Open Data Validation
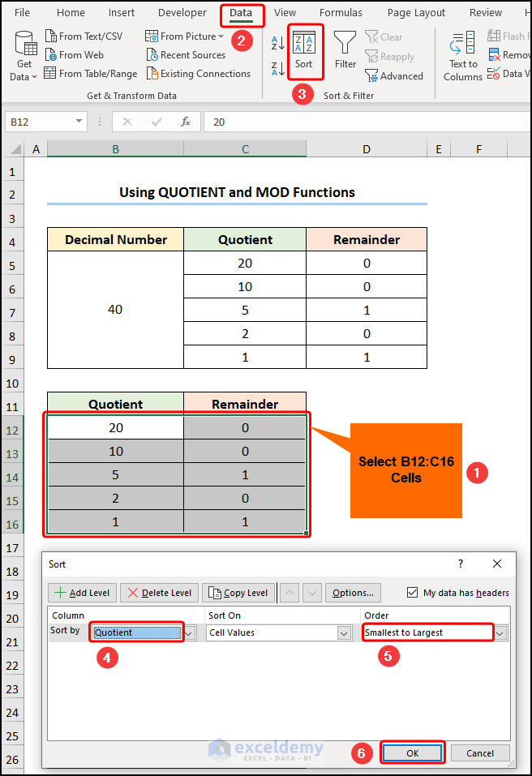Viewport: 532px width, 776px height. pyautogui.click(x=508, y=74)
